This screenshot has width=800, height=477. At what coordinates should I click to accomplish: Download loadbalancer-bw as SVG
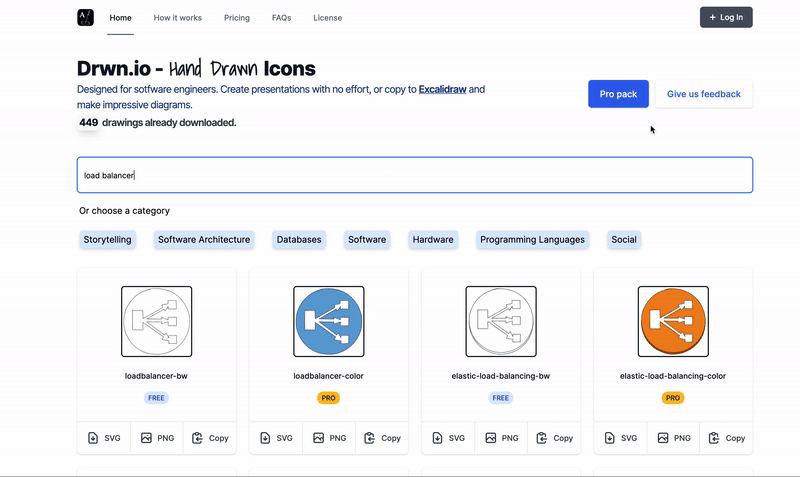(104, 438)
